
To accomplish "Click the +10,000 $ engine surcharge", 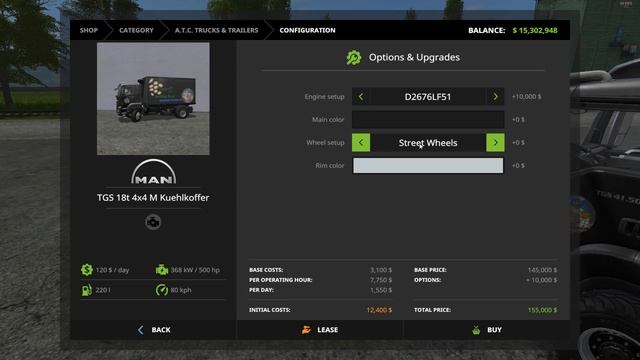I will (x=527, y=97).
